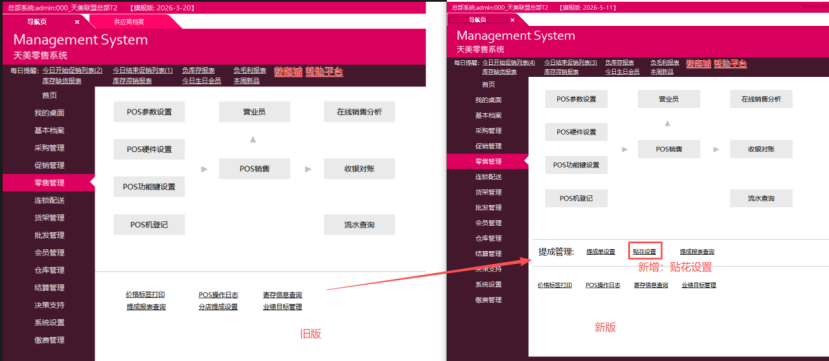Open 仓库管理 in left window sidebar

49,270
